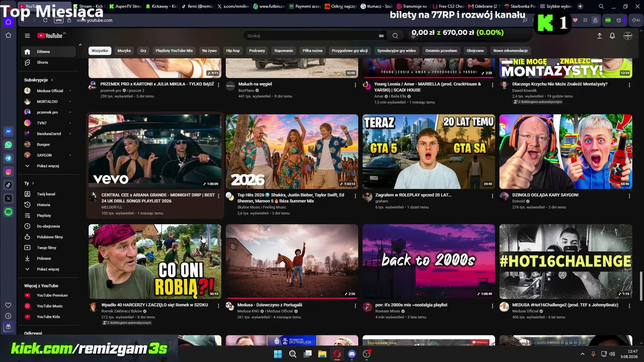Open YouTube notifications bell
644x362 pixels.
click(612, 36)
